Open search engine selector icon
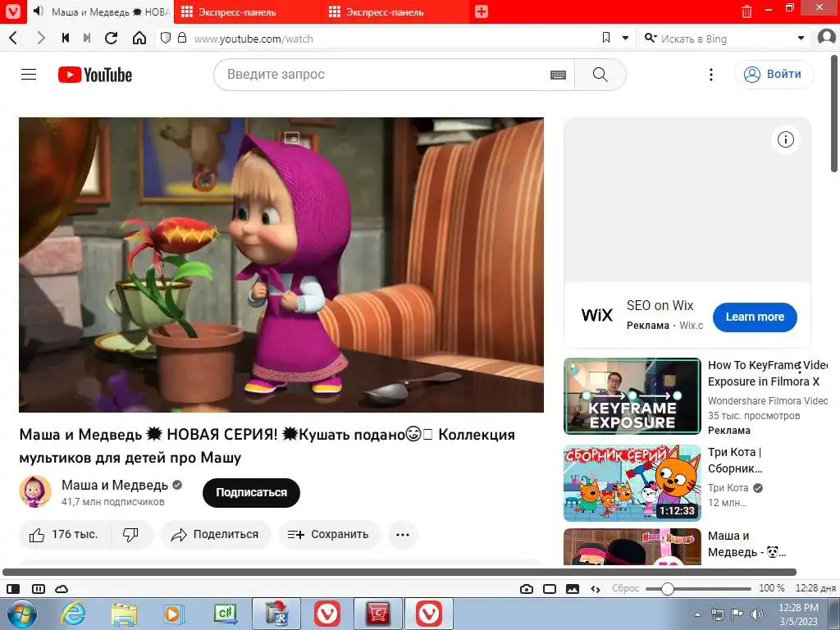The image size is (840, 630). click(x=651, y=38)
